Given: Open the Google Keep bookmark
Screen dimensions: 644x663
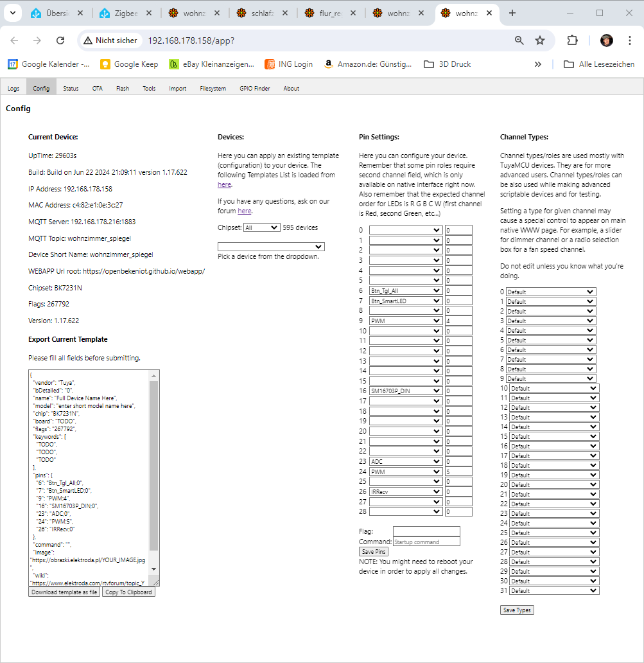Looking at the screenshot, I should [x=129, y=64].
